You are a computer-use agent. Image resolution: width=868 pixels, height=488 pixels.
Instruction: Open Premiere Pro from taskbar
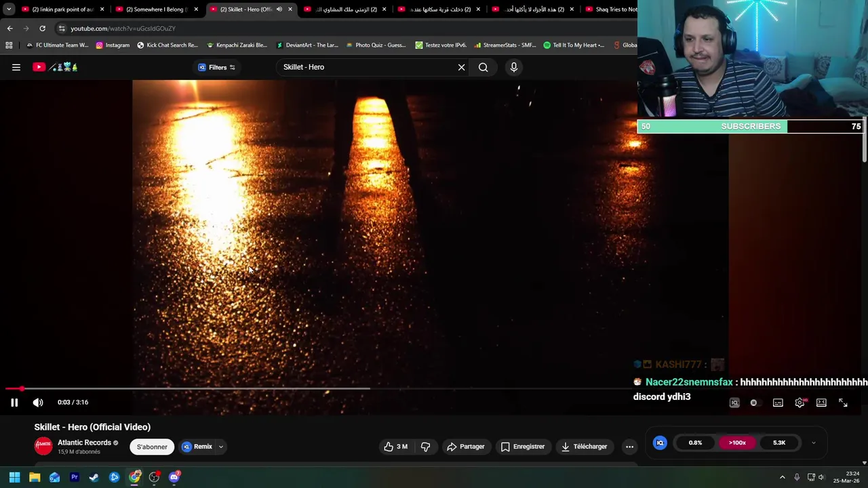(x=75, y=477)
